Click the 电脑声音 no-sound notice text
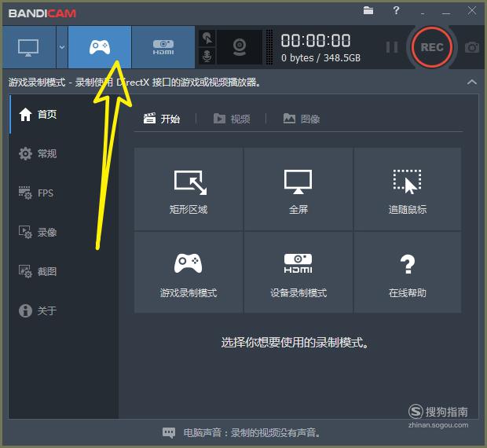The height and width of the screenshot is (448, 487). (x=251, y=433)
